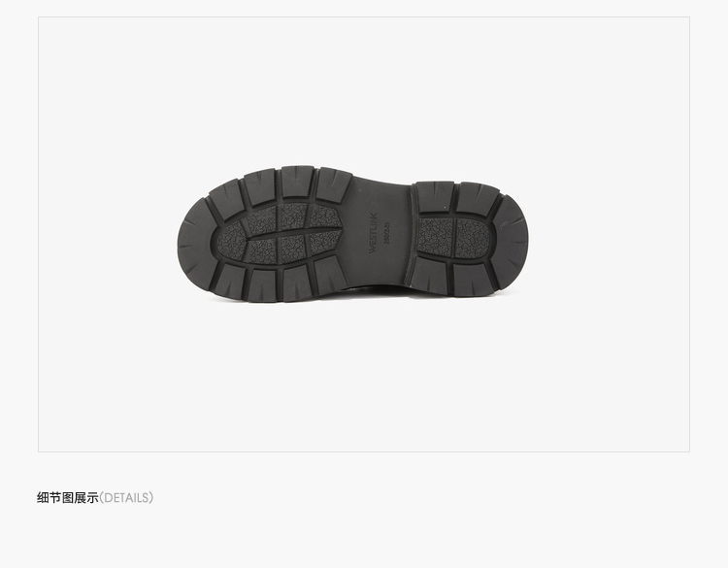
Task: Click blank space right of the sole
Action: click(x=610, y=234)
